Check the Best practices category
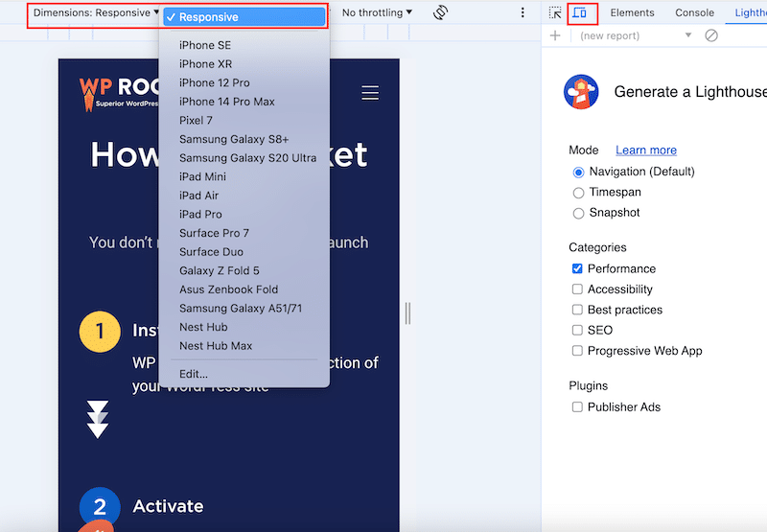Image resolution: width=767 pixels, height=532 pixels. pos(577,310)
